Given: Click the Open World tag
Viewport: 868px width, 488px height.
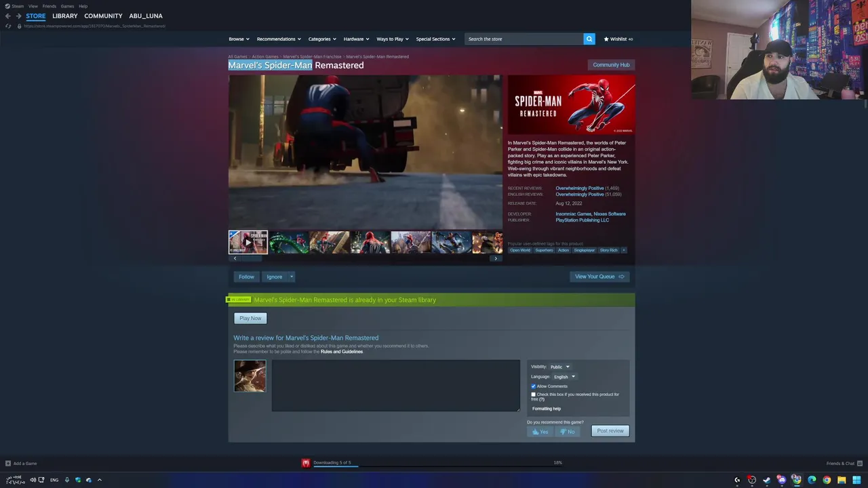Looking at the screenshot, I should [x=520, y=250].
